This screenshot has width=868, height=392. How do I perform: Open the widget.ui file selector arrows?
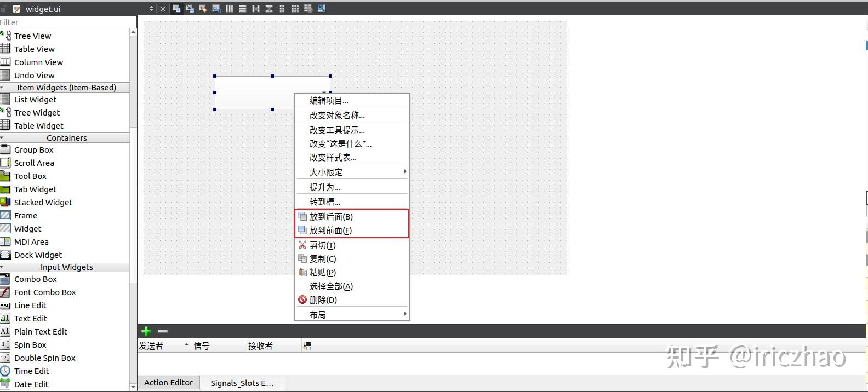(x=151, y=9)
